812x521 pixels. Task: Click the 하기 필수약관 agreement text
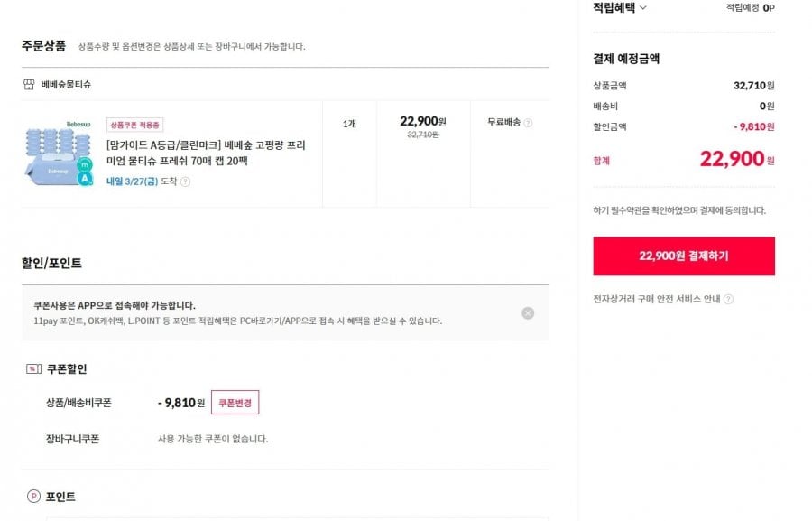[x=679, y=210]
